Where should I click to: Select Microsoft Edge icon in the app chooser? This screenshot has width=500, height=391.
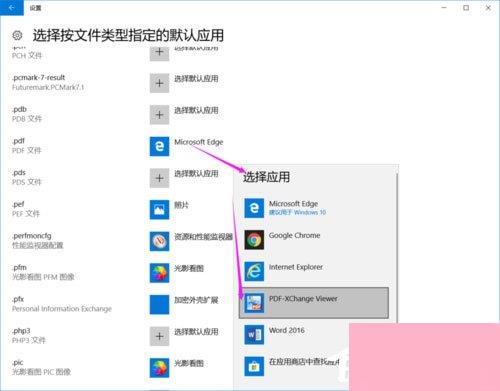[x=254, y=208]
